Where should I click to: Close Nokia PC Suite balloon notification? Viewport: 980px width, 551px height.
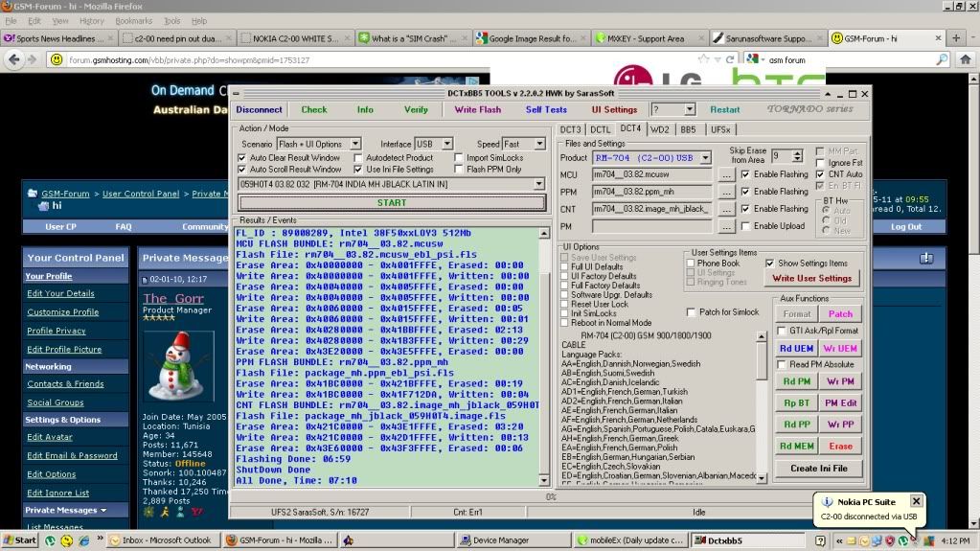916,501
